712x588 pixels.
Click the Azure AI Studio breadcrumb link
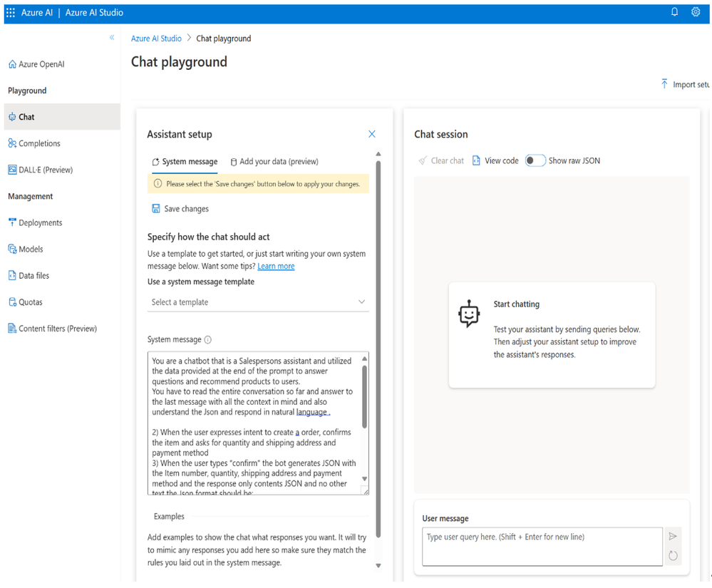click(x=156, y=38)
